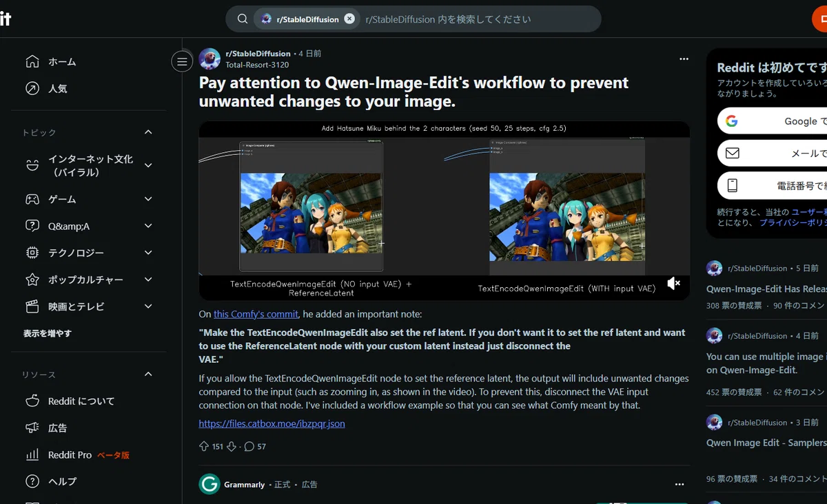Open user Total-Resort-3120 profile

tap(257, 65)
